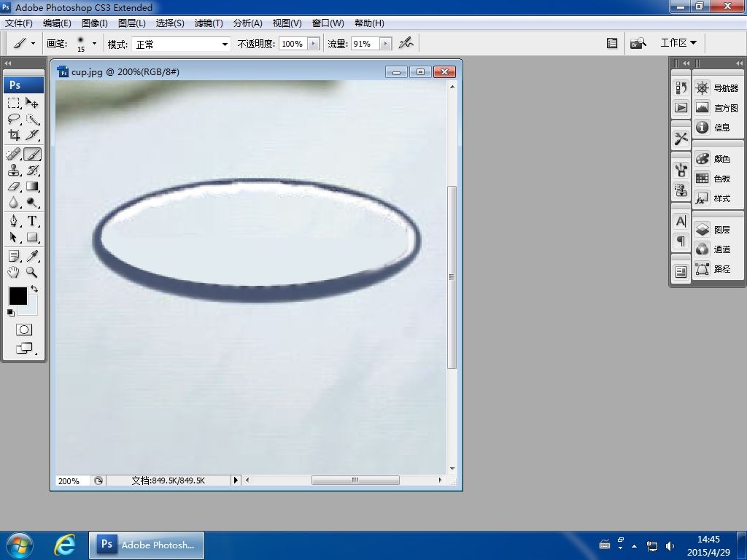
Task: Open the 编辑(E) menu
Action: [57, 23]
